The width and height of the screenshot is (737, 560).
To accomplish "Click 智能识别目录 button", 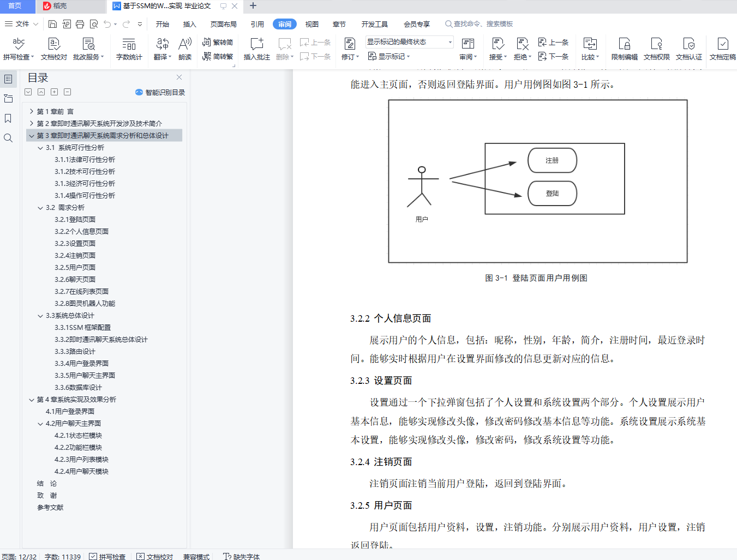I will pos(160,93).
